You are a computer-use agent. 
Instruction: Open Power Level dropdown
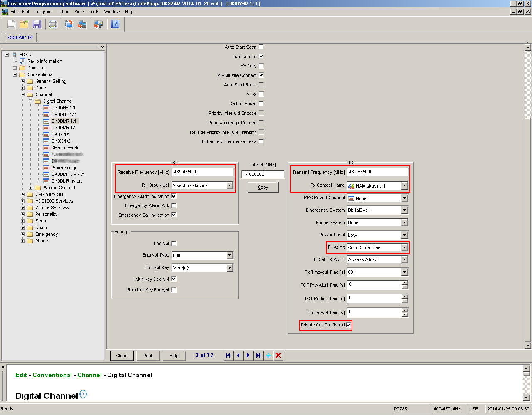[404, 235]
